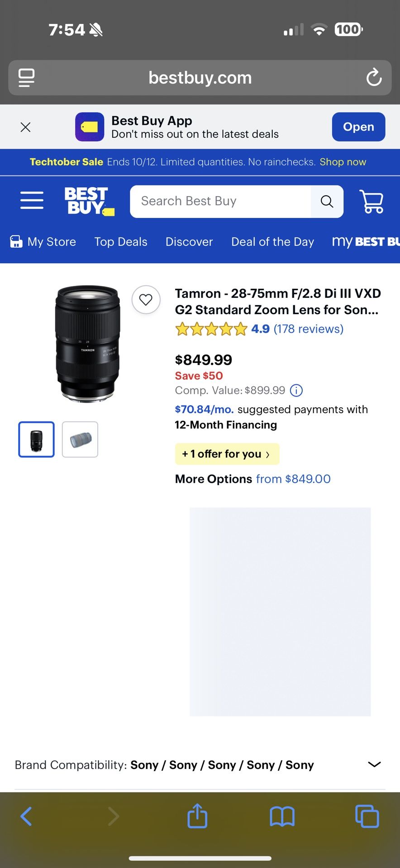The image size is (400, 868).
Task: Dismiss the Best Buy App banner
Action: pyautogui.click(x=26, y=127)
